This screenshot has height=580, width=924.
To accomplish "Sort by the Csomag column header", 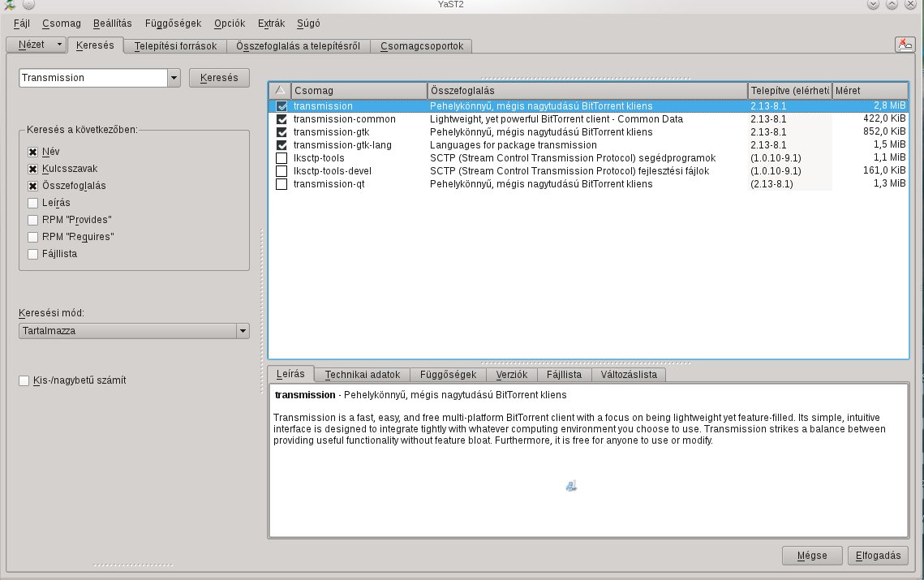I will coord(359,90).
